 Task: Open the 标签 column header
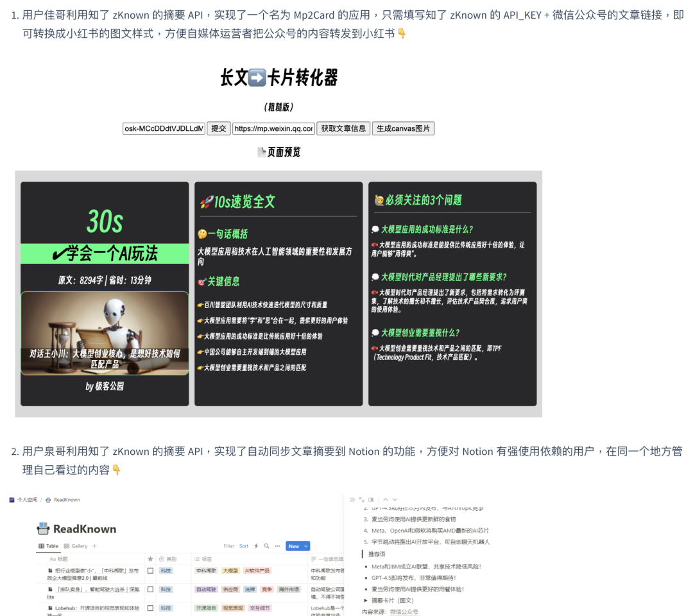pyautogui.click(x=203, y=559)
